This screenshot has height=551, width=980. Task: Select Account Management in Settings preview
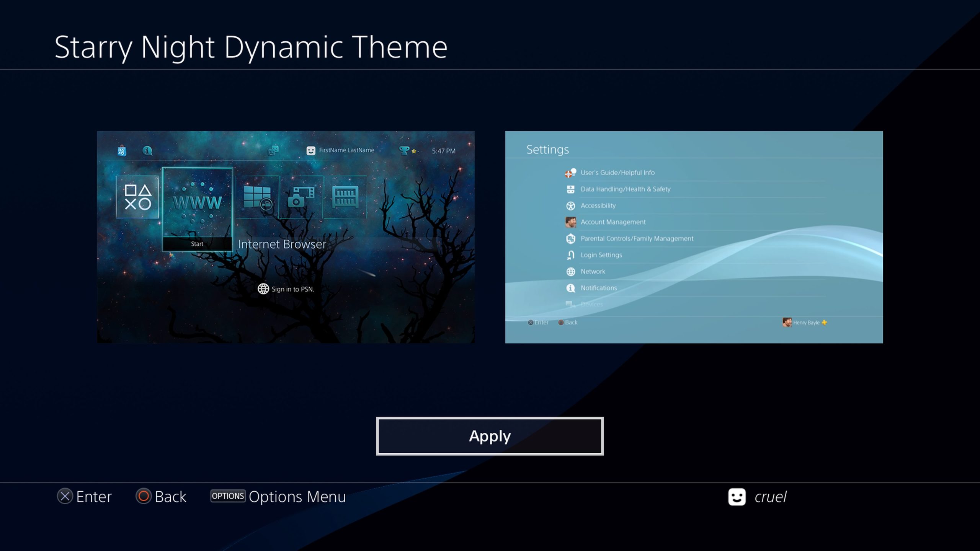612,222
